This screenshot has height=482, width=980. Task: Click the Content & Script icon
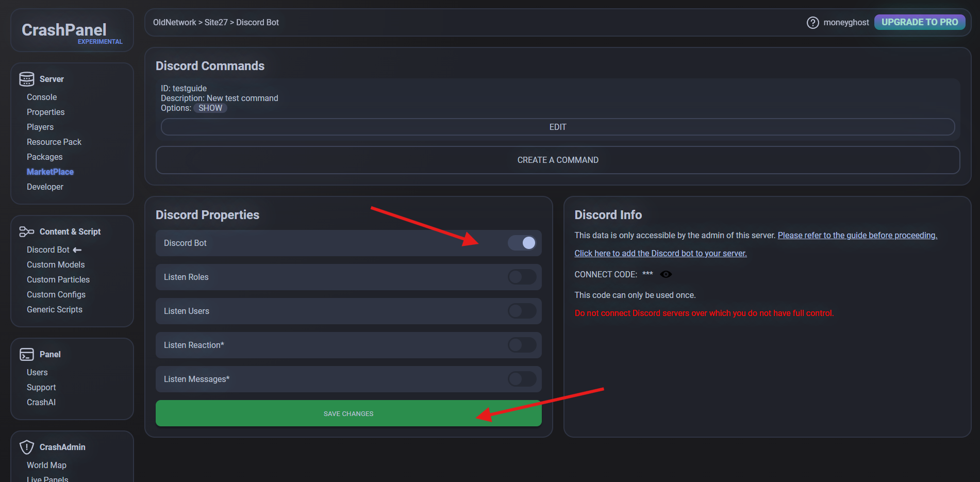tap(27, 231)
